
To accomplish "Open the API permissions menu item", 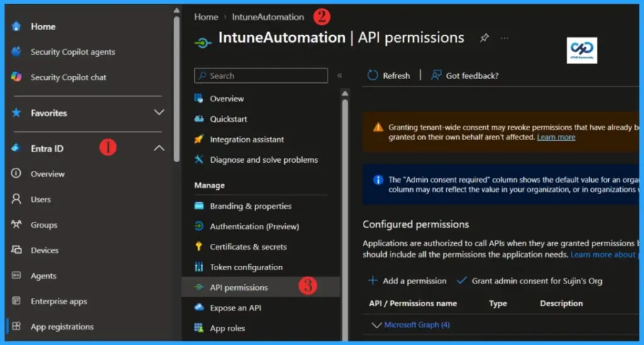I will tap(261, 287).
